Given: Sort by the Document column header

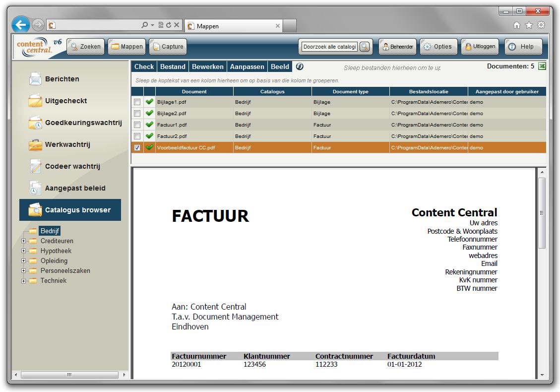Looking at the screenshot, I should (194, 91).
